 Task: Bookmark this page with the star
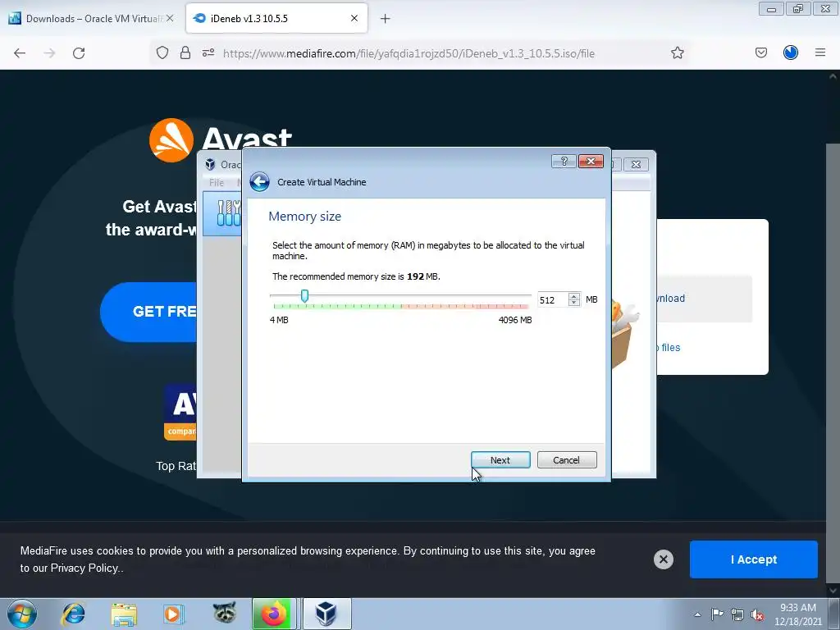click(677, 52)
